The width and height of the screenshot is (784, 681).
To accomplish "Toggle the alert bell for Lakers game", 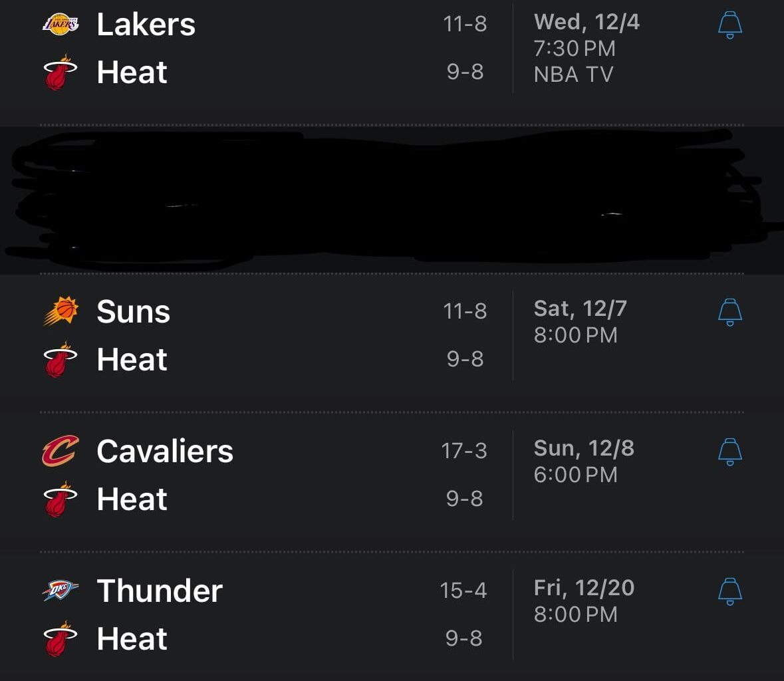I will (x=729, y=26).
